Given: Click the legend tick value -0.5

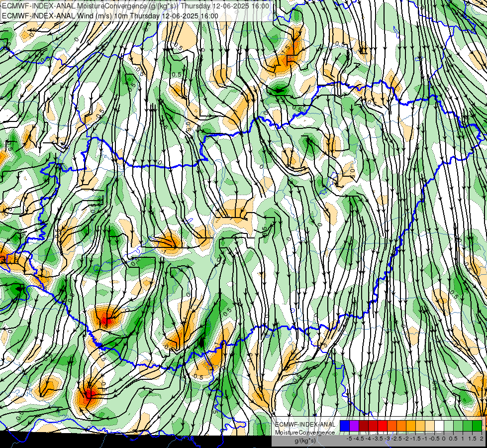Looking at the screenshot, I should click(434, 439).
